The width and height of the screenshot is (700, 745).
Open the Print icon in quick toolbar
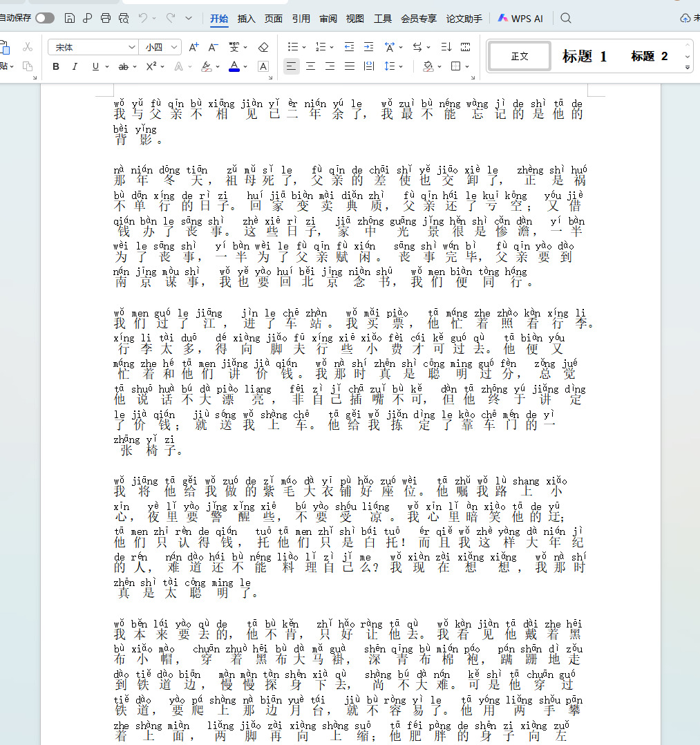tap(106, 18)
